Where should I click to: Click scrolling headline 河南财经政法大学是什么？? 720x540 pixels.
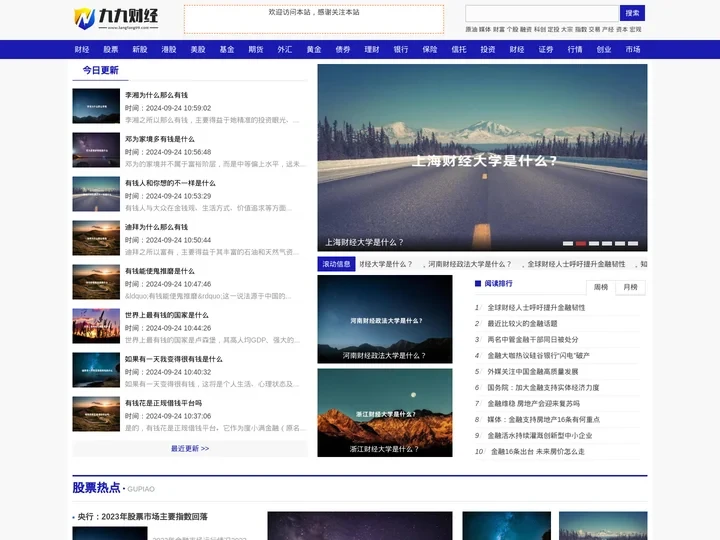click(x=470, y=264)
